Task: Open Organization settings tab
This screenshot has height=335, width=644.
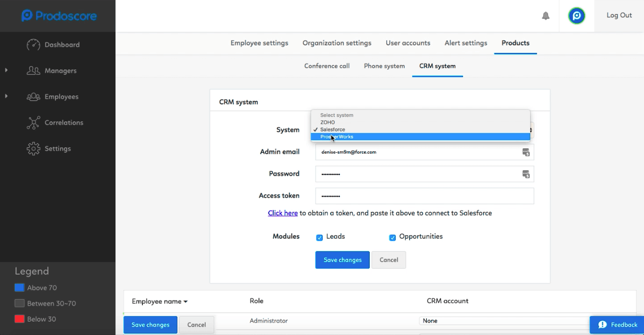Action: coord(337,43)
